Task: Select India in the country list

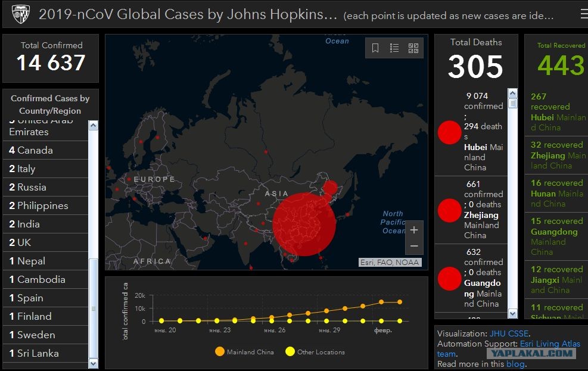Action: (x=45, y=224)
